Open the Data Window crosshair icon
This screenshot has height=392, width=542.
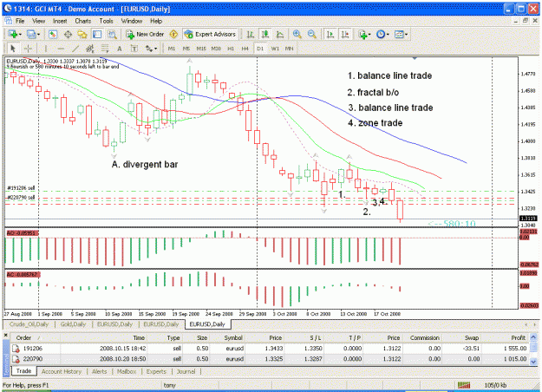pos(68,34)
